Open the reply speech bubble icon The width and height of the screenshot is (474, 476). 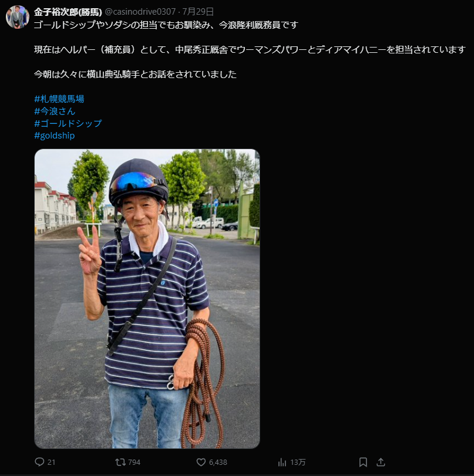[x=39, y=462]
